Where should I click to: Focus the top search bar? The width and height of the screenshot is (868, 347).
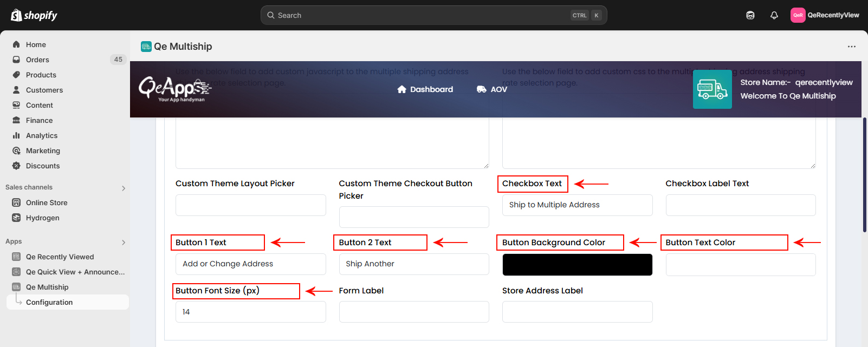[433, 15]
